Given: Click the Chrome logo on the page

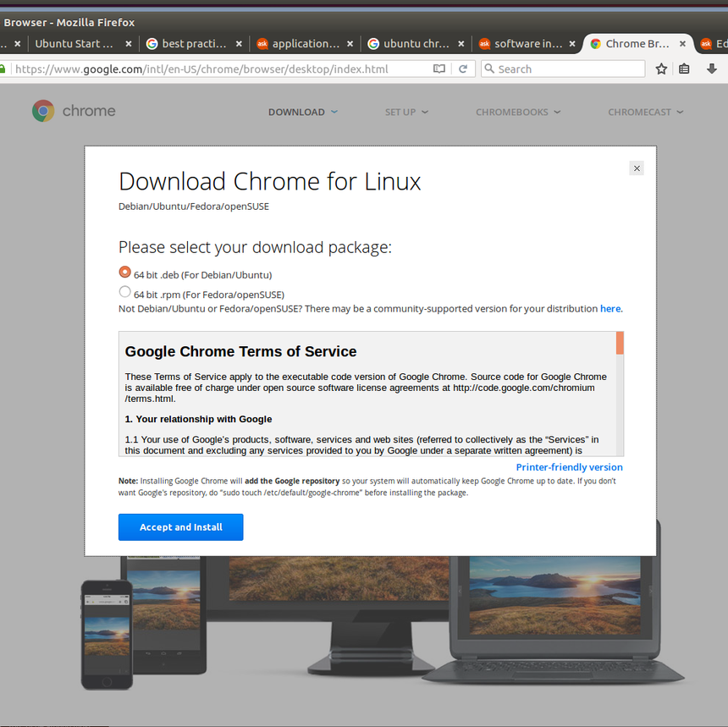Looking at the screenshot, I should click(43, 111).
